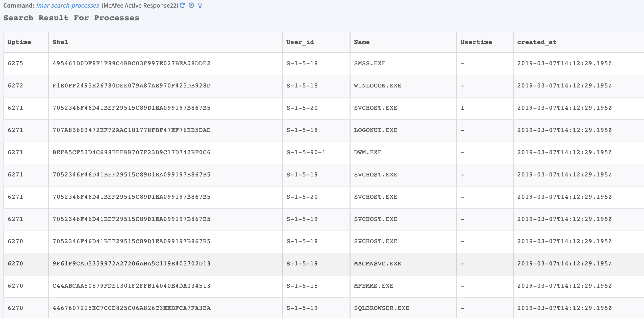Click the LOGONUI.EXE name cell

pyautogui.click(x=376, y=130)
